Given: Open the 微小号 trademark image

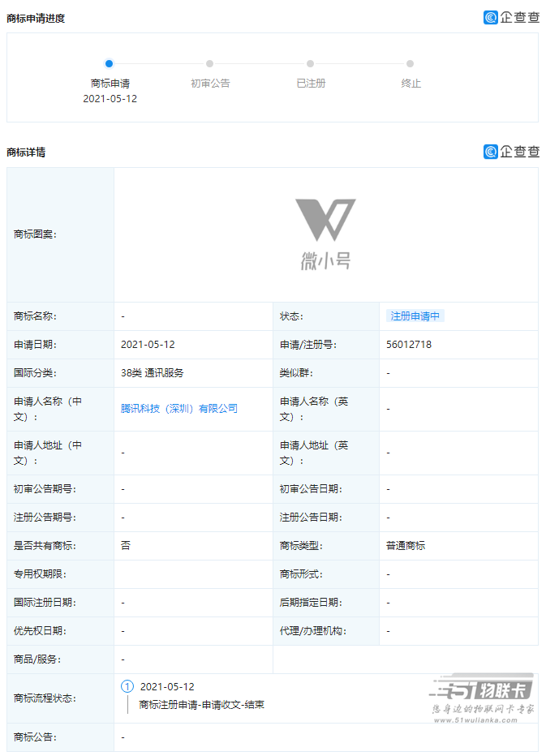Looking at the screenshot, I should (325, 234).
